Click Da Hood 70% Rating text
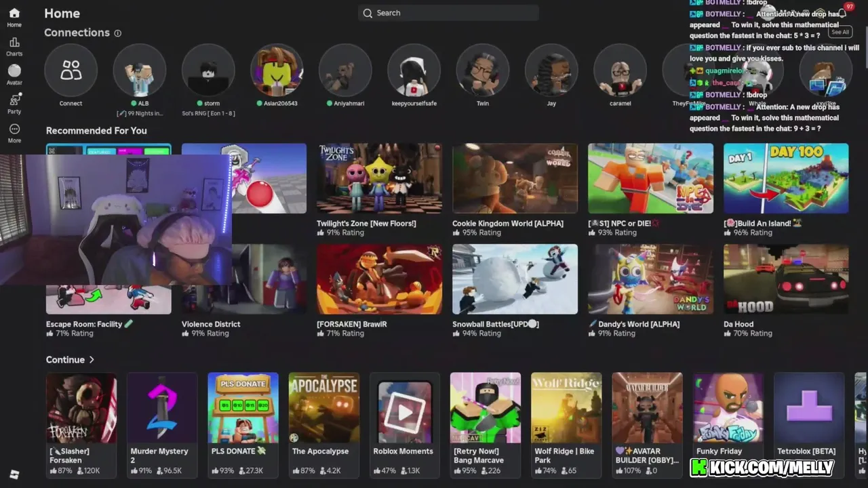The image size is (868, 488). tap(748, 333)
